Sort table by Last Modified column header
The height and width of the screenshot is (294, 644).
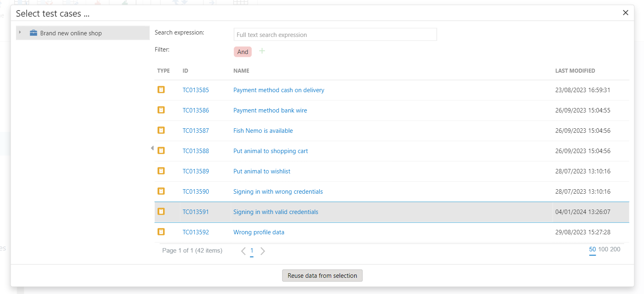click(x=575, y=71)
